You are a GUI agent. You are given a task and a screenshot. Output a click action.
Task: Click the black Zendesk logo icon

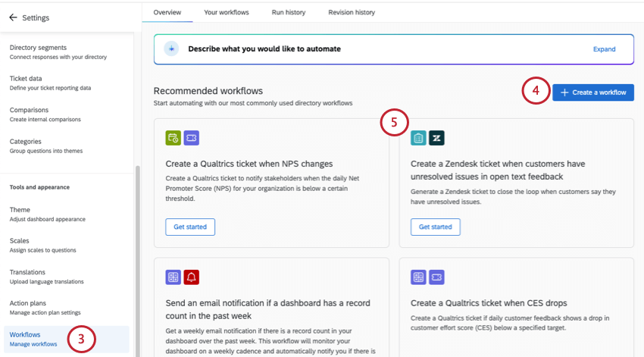[436, 137]
